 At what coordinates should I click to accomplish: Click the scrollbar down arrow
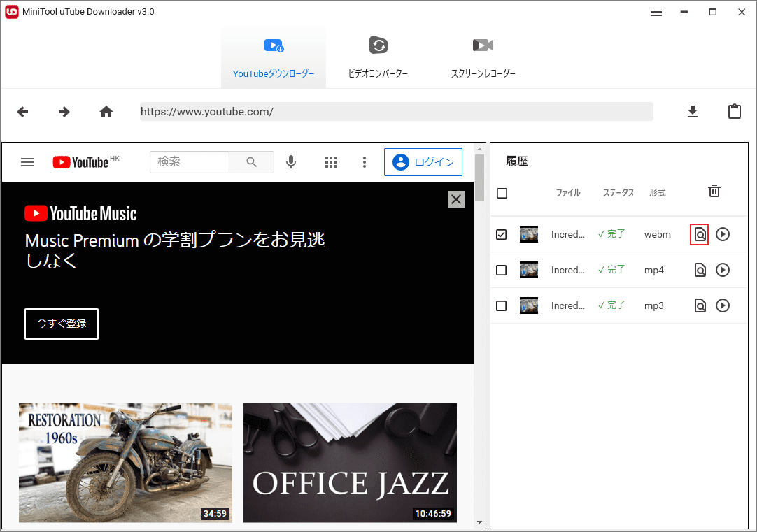click(479, 522)
